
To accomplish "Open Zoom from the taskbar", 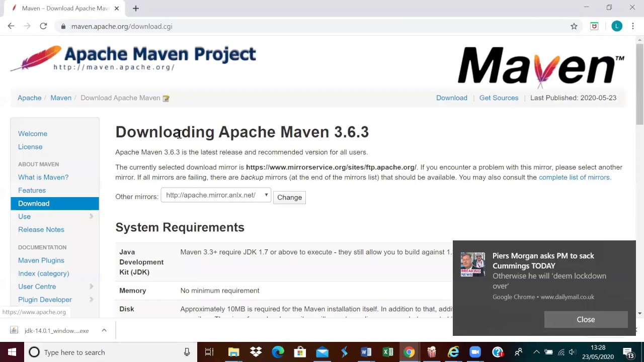I will [475, 352].
